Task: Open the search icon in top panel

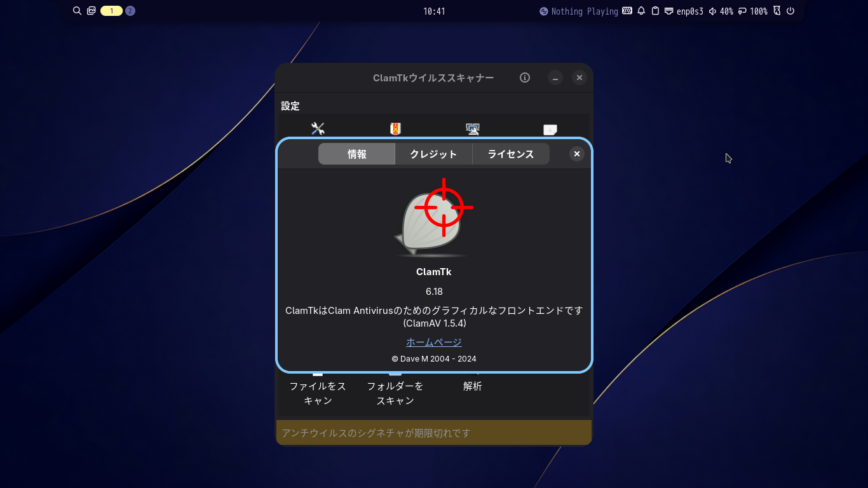Action: click(78, 11)
